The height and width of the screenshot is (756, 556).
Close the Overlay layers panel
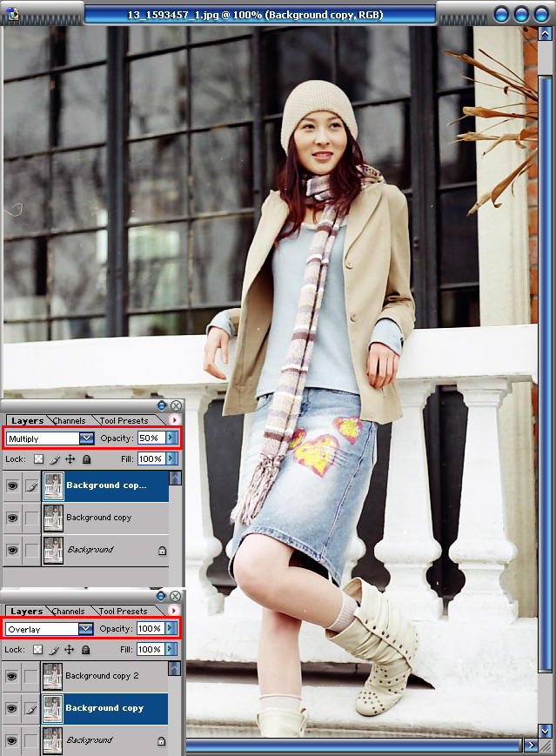pyautogui.click(x=176, y=596)
